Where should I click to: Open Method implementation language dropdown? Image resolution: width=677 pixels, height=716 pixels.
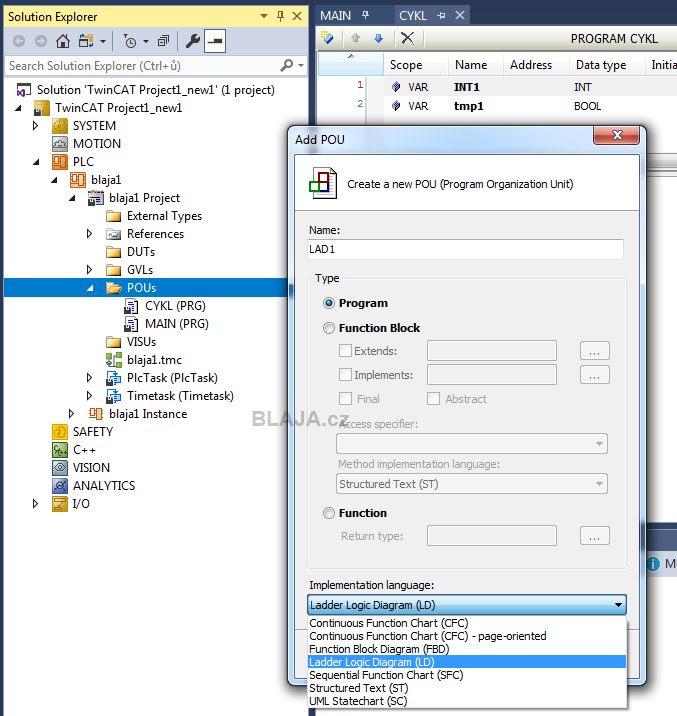[472, 484]
